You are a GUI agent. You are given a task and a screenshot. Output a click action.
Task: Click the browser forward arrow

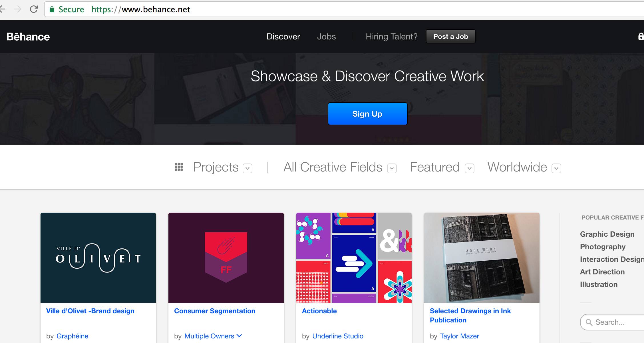pyautogui.click(x=18, y=9)
